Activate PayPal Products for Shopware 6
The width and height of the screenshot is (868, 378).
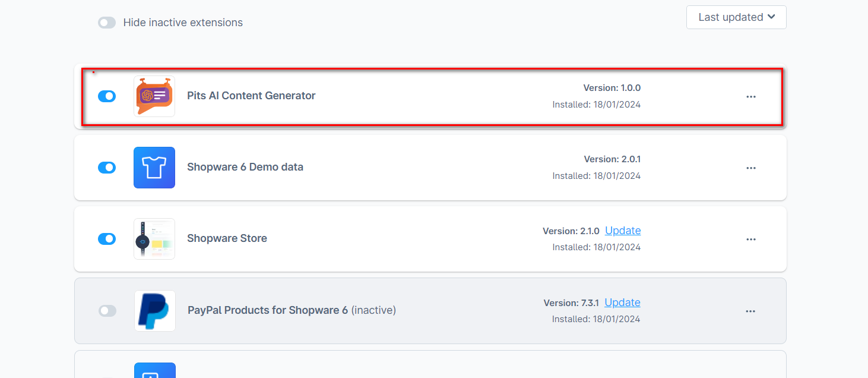click(107, 311)
